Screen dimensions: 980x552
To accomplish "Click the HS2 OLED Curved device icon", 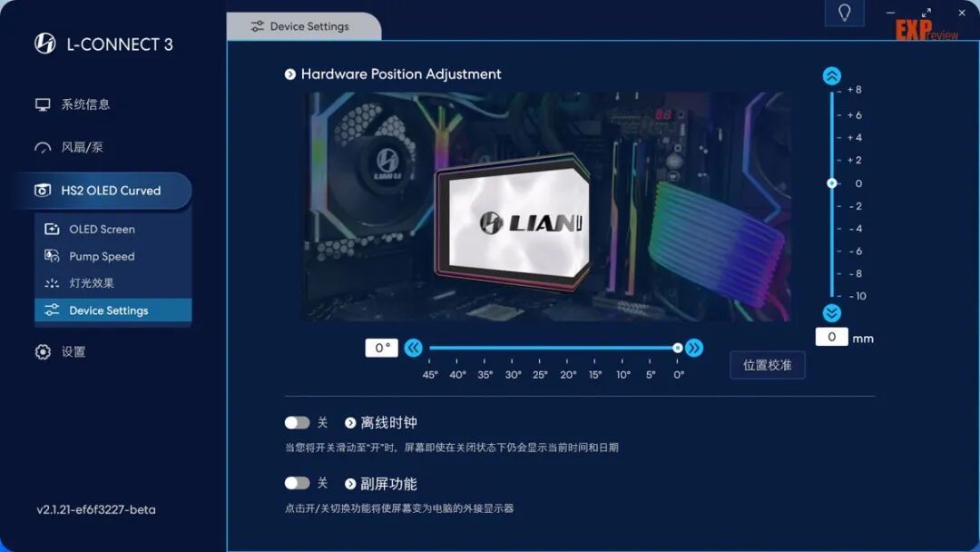I will [43, 190].
